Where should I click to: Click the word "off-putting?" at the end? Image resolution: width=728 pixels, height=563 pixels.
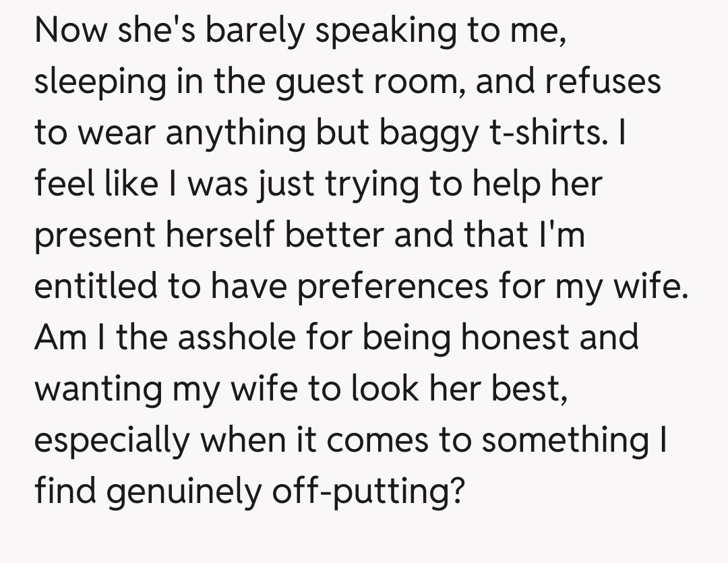pyautogui.click(x=368, y=492)
